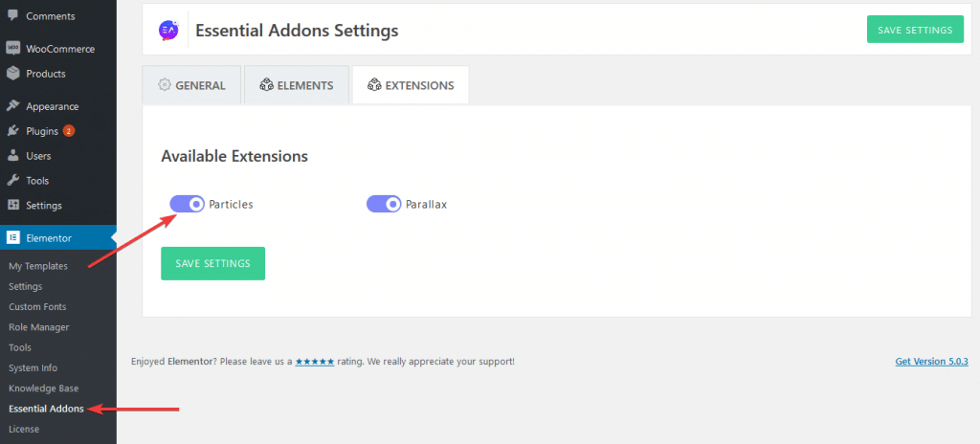980x444 pixels.
Task: Open the five-star rating link
Action: [x=314, y=362]
